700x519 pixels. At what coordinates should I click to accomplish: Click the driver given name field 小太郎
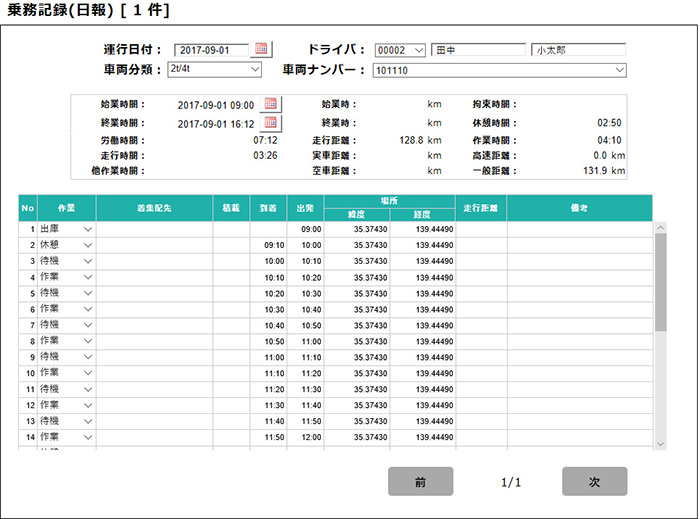[x=578, y=49]
